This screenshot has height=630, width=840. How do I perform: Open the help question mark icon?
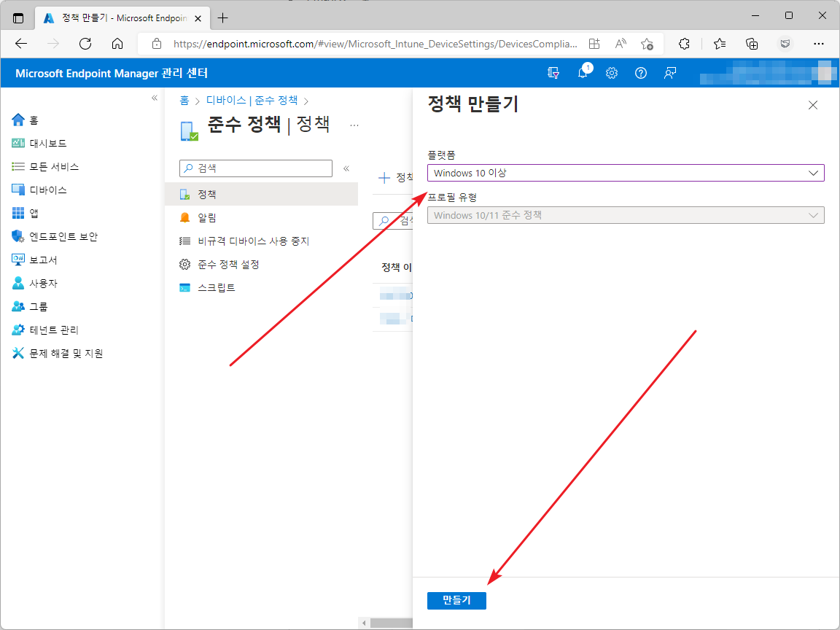pos(641,73)
